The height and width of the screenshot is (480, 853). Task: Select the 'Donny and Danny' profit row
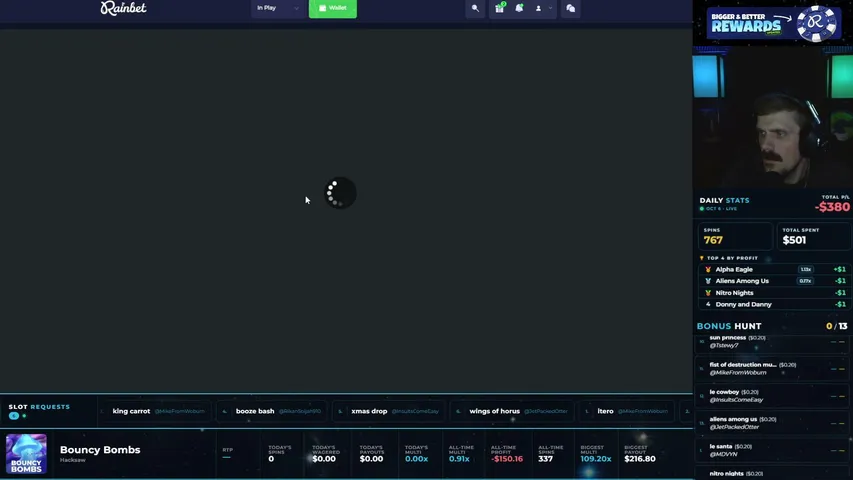click(x=774, y=304)
